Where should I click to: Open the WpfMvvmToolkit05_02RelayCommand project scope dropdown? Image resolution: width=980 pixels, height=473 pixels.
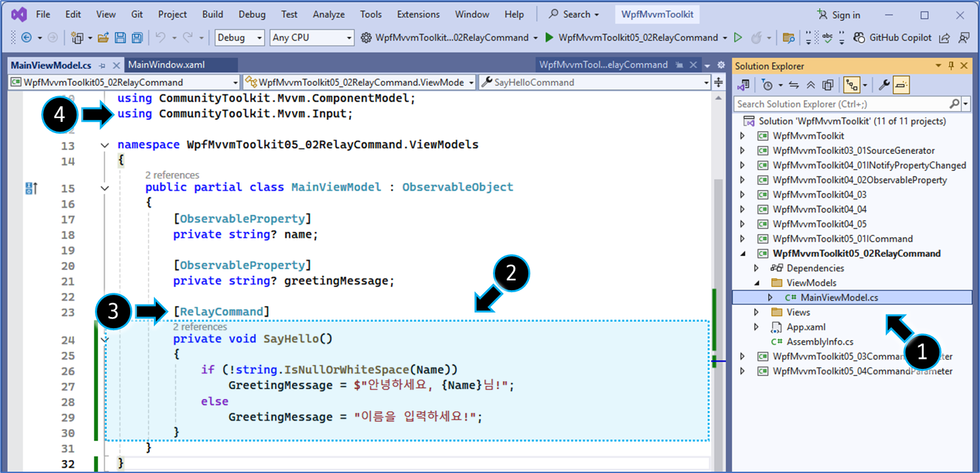tap(124, 83)
